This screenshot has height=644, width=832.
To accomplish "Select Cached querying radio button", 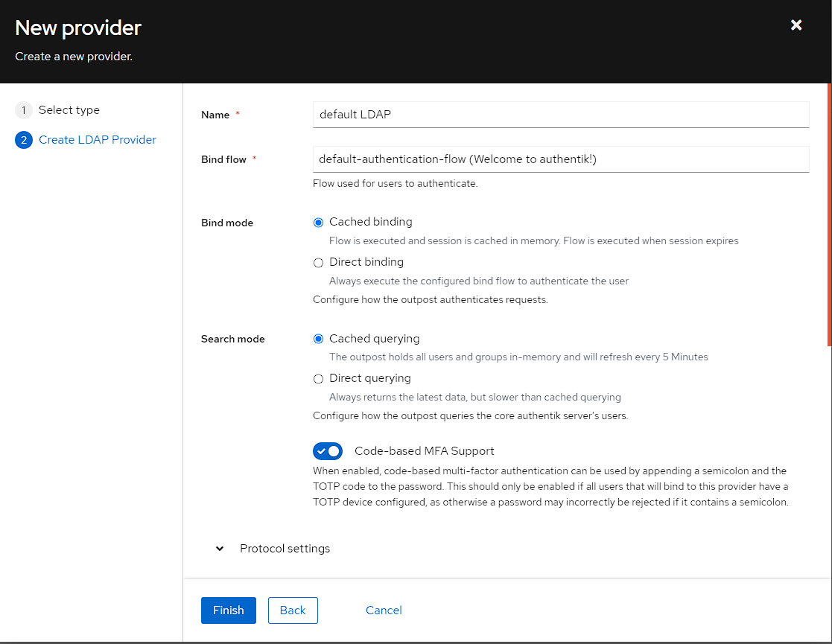I will coord(319,339).
